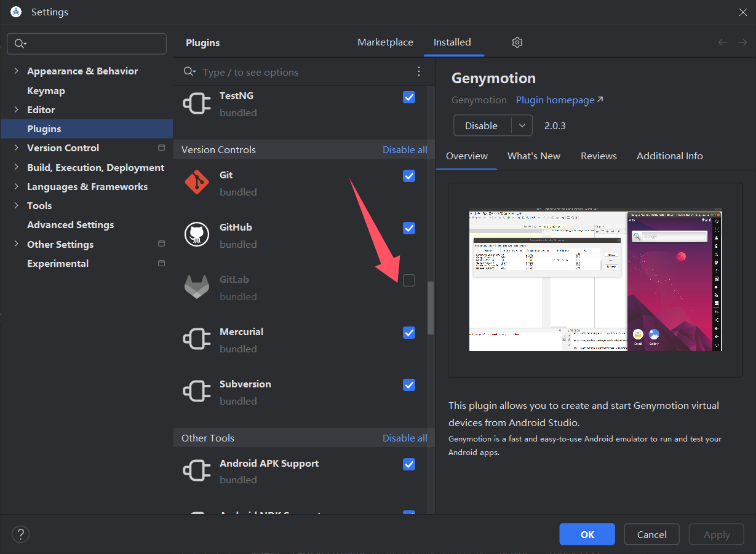
Task: Open the plugins settings gear menu
Action: pos(517,42)
